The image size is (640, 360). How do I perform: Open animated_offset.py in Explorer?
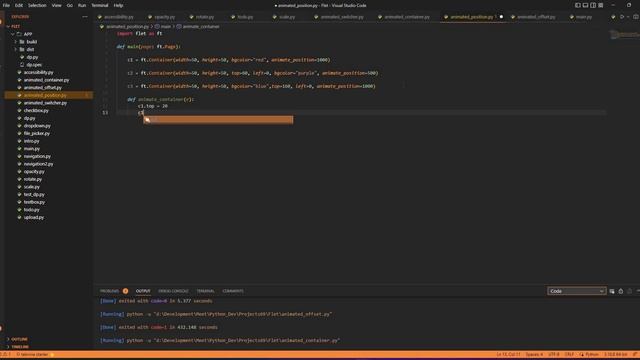tap(42, 88)
